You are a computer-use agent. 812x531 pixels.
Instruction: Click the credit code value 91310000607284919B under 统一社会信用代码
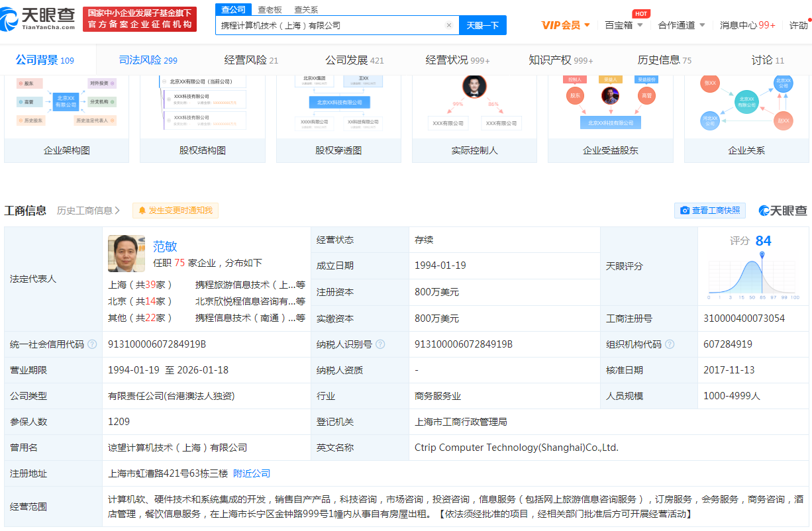point(157,344)
